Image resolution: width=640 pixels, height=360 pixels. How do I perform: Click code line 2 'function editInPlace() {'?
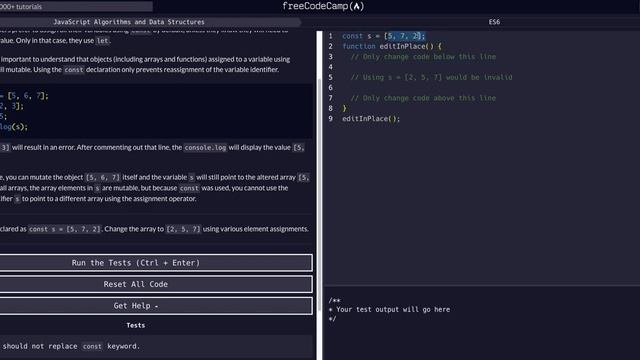(x=391, y=47)
